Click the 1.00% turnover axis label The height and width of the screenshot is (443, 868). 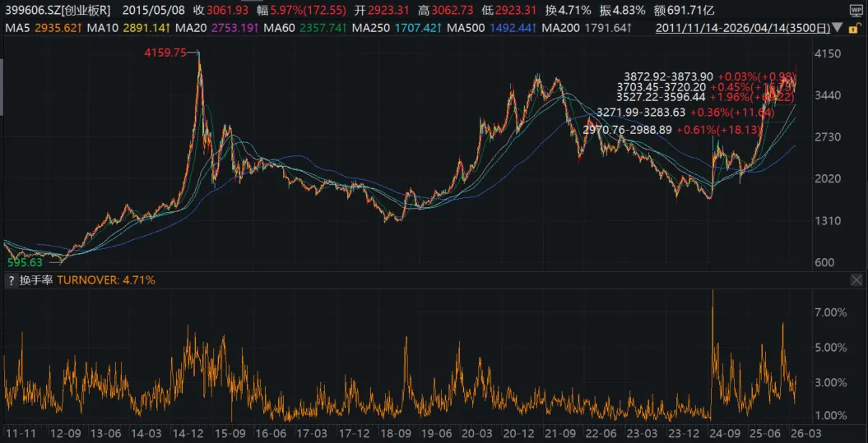832,415
